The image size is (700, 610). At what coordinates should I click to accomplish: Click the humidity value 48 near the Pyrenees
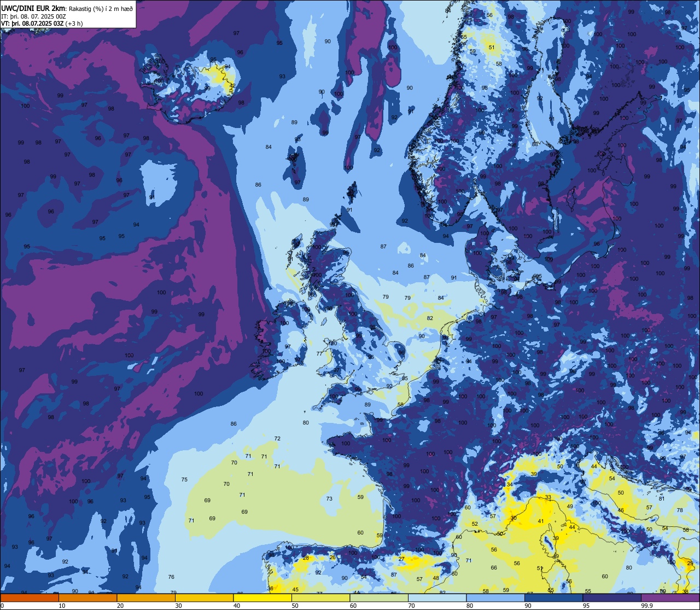point(436,578)
